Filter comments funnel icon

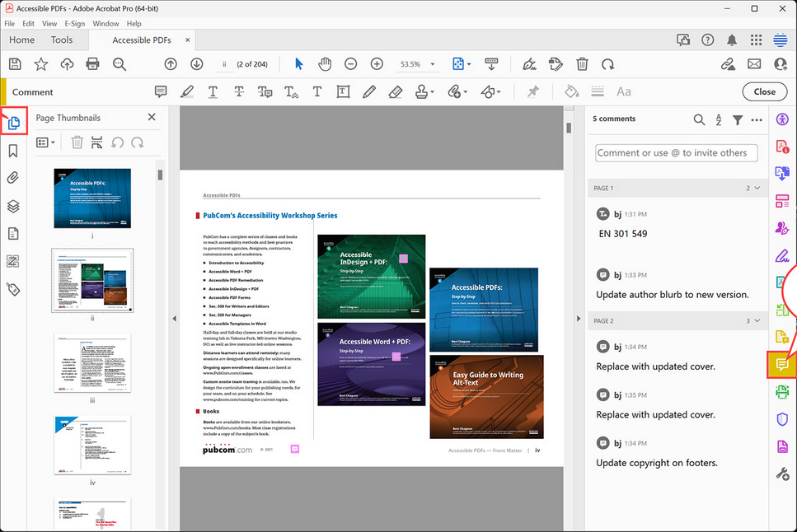pos(738,119)
